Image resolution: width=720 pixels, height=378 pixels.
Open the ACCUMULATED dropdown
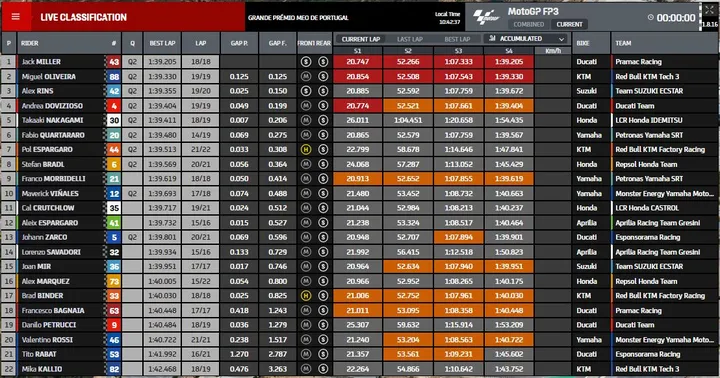(526, 39)
